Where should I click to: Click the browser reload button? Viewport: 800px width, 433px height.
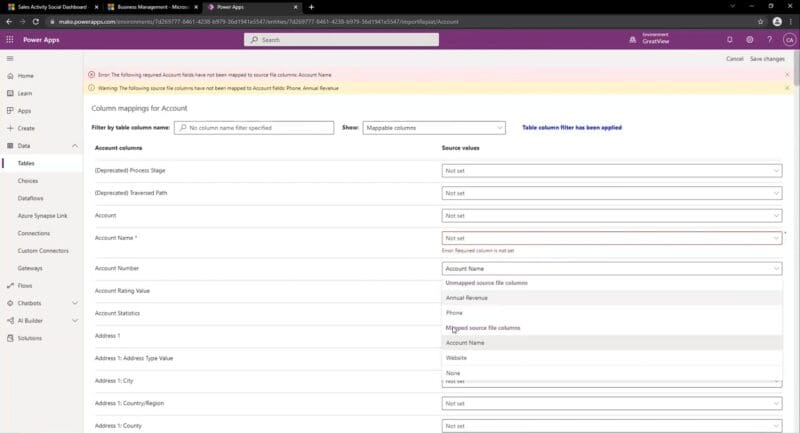tap(35, 21)
